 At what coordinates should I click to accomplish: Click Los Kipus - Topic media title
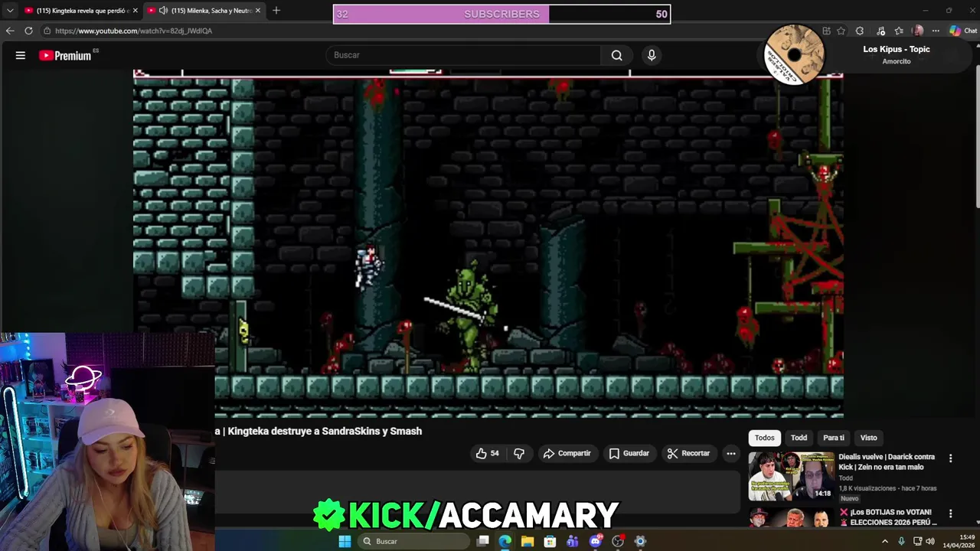click(x=897, y=49)
